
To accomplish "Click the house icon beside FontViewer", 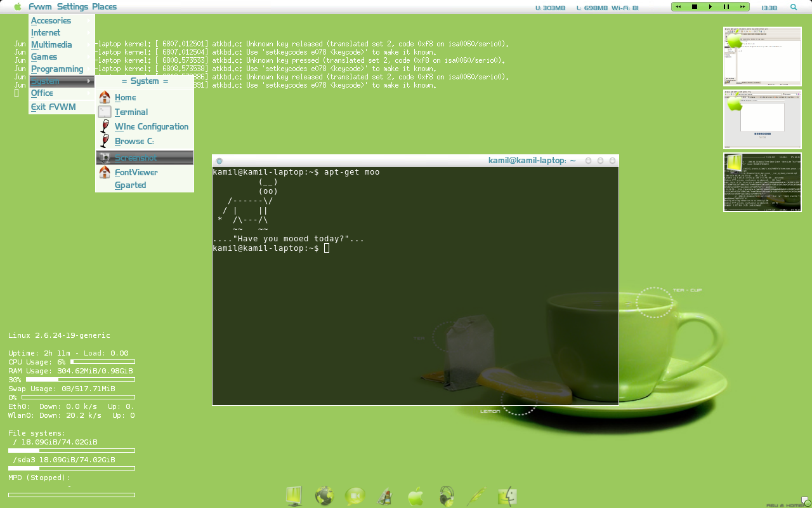I will pyautogui.click(x=105, y=172).
